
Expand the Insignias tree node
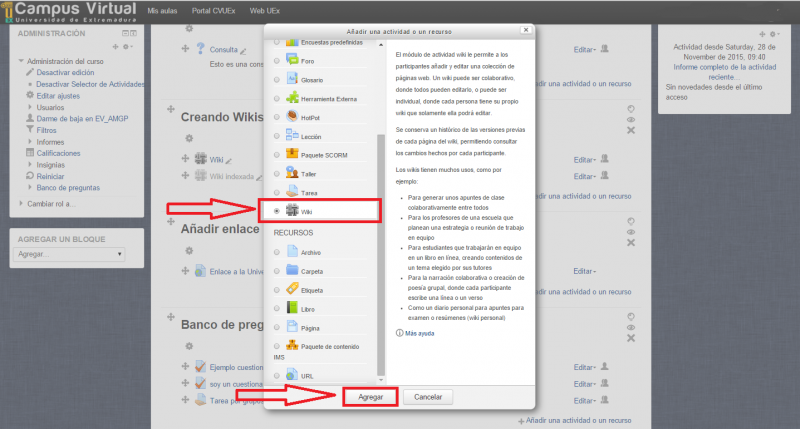pos(30,164)
